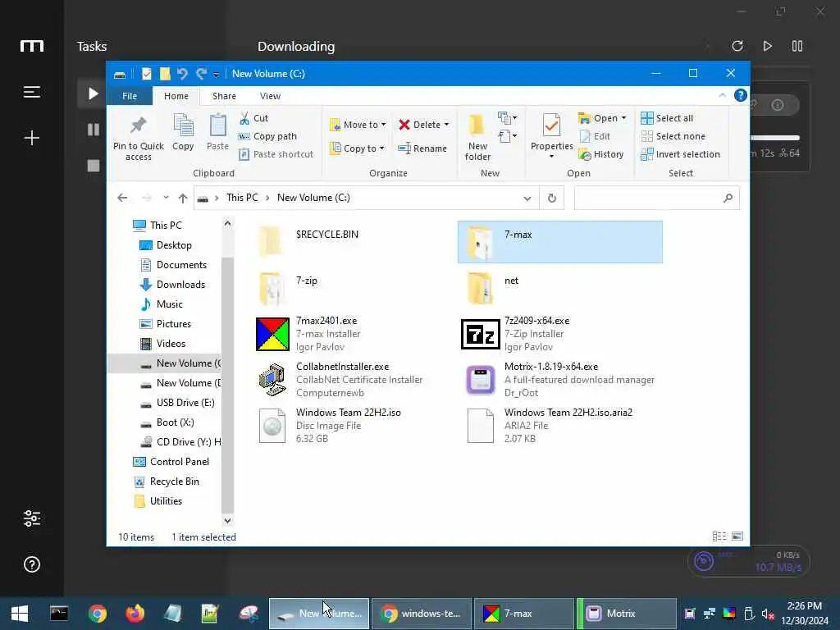
Task: Open the Move to dropdown
Action: 358,125
